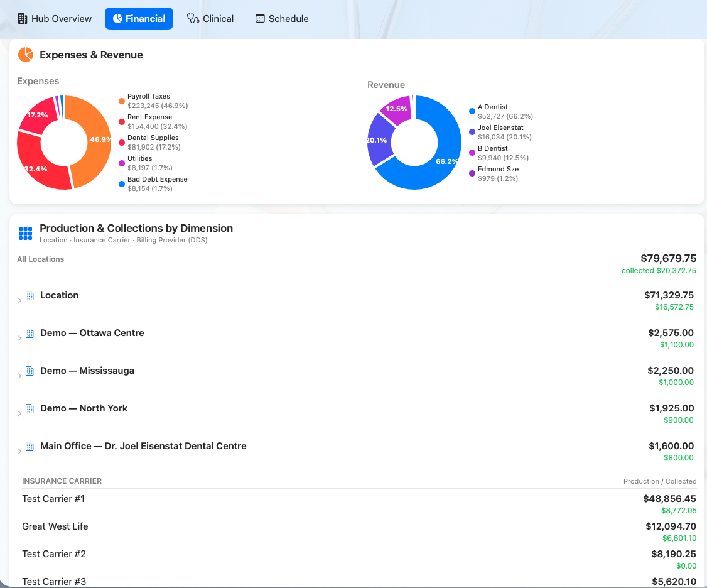The image size is (707, 588).
Task: Click the Dental Supplies legend dot
Action: point(122,143)
